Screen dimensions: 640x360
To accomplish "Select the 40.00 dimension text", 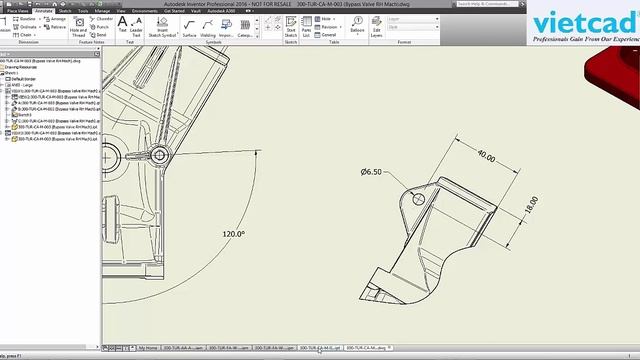I will point(486,156).
